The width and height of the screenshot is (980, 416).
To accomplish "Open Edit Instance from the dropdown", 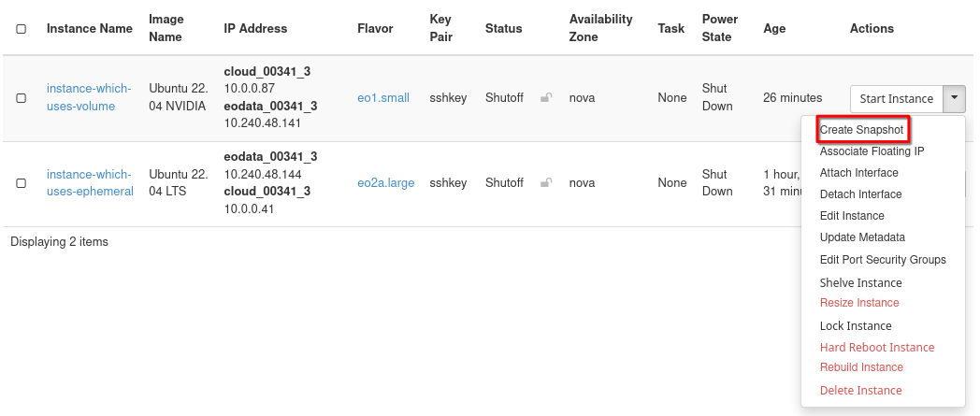I will [852, 216].
